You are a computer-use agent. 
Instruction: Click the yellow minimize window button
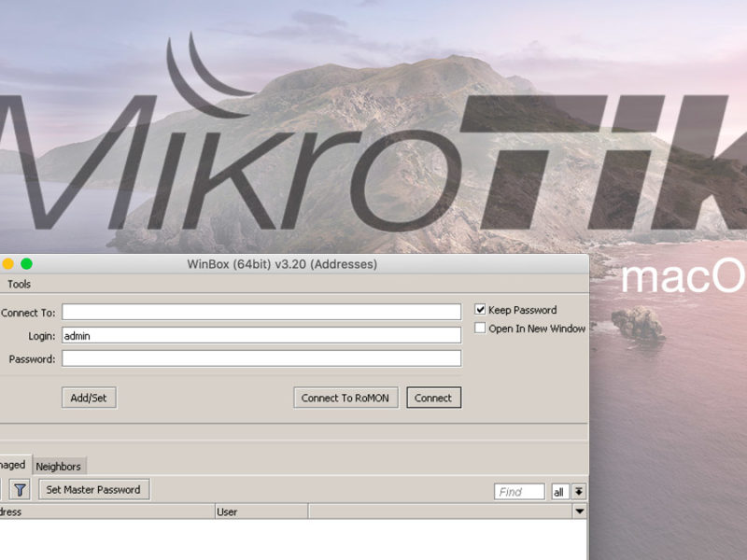click(x=7, y=264)
